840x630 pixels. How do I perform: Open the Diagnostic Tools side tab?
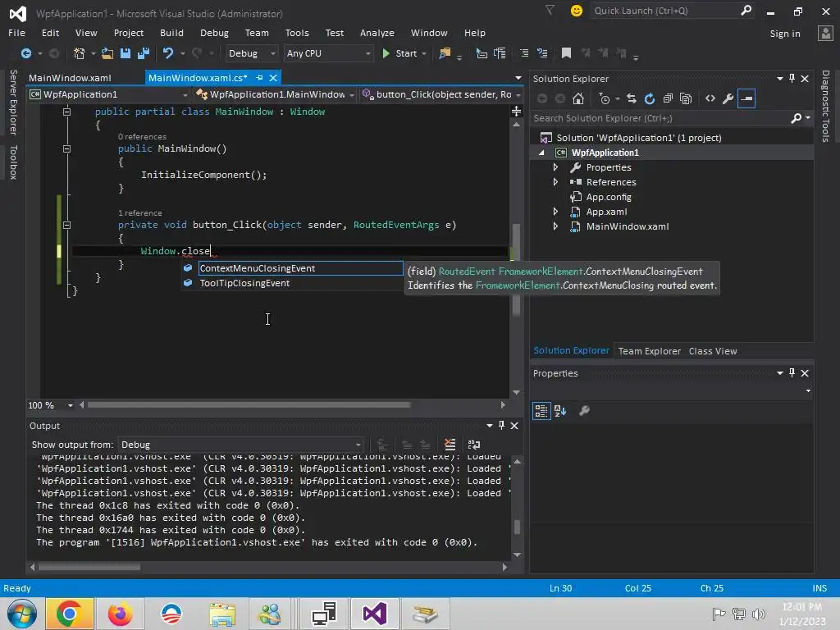[825, 106]
